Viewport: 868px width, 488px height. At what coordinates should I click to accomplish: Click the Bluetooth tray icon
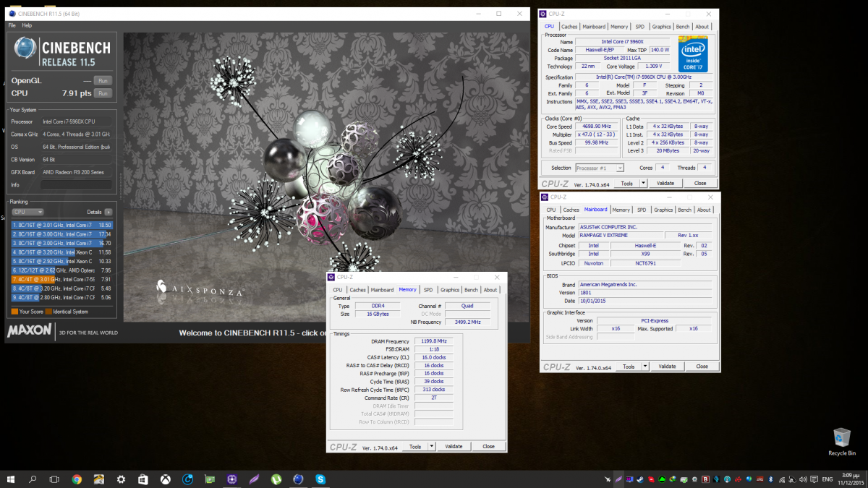(x=770, y=479)
